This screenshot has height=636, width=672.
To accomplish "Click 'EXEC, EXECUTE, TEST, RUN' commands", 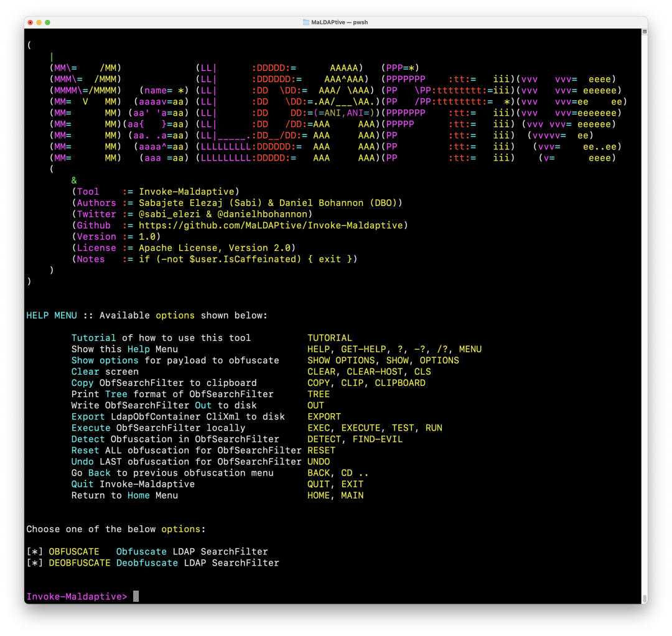I will click(x=375, y=428).
